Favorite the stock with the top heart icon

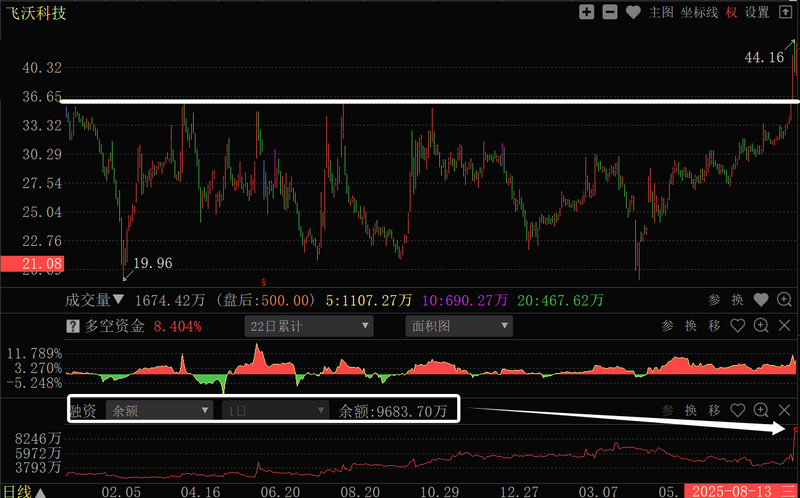pyautogui.click(x=633, y=12)
